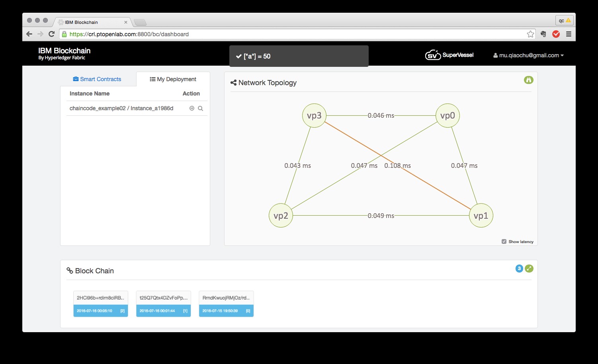The image size is (598, 364).
Task: Click the 0.047 ms label left of 0.108 ms
Action: pos(364,165)
